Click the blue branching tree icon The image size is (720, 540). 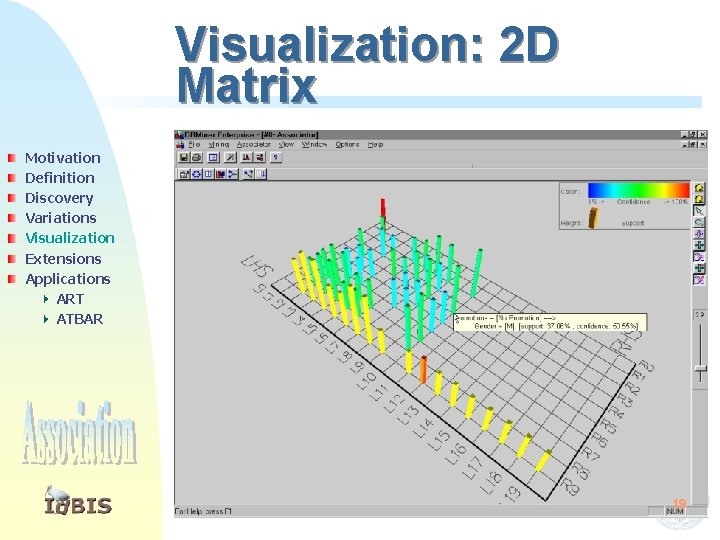click(233, 174)
